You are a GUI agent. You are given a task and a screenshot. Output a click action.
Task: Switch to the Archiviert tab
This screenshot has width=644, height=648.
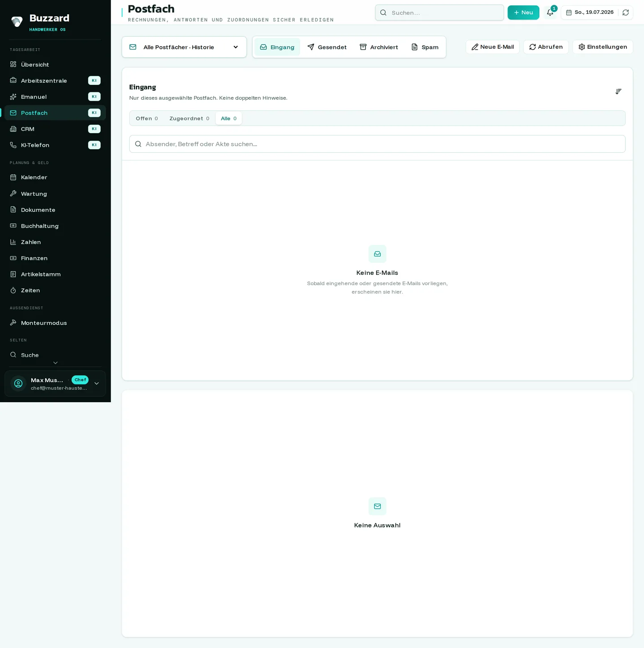[x=379, y=47]
